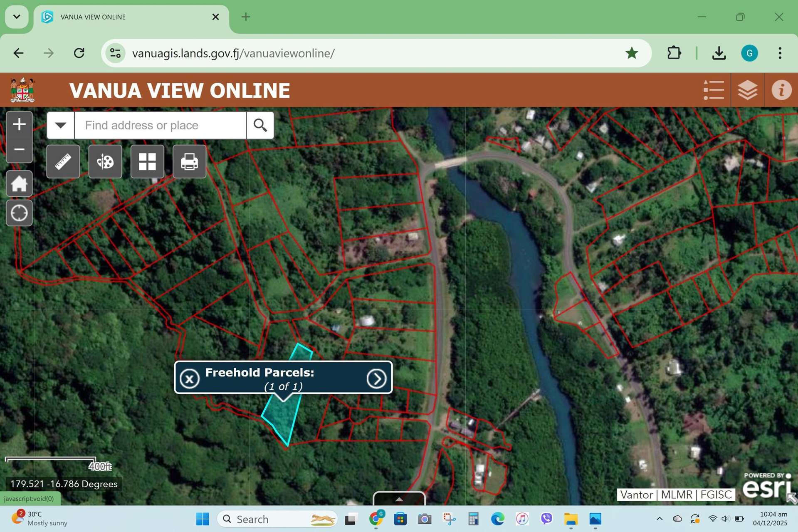The image size is (798, 532).
Task: Open the Layers widget in the header
Action: pos(747,89)
